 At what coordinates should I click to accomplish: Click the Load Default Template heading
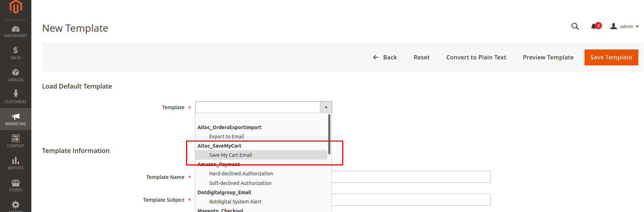(x=77, y=86)
